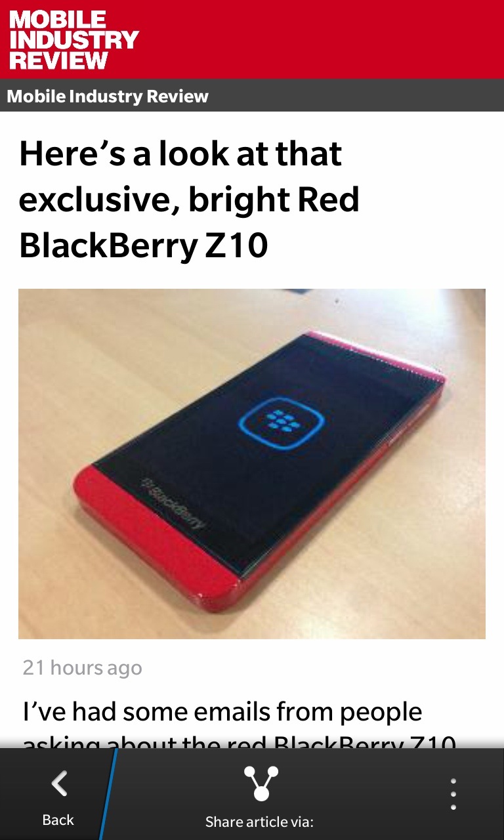504x840 pixels.
Task: Tap the Back chevron arrow icon
Action: (x=59, y=784)
